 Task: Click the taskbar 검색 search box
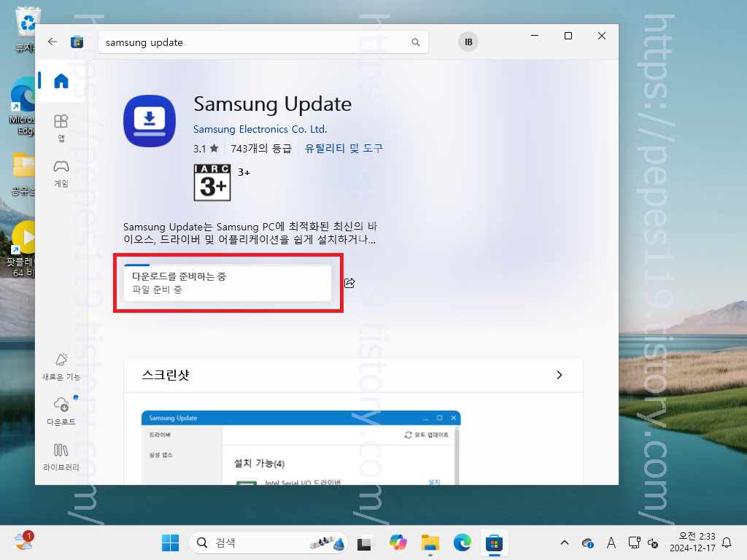pyautogui.click(x=268, y=542)
